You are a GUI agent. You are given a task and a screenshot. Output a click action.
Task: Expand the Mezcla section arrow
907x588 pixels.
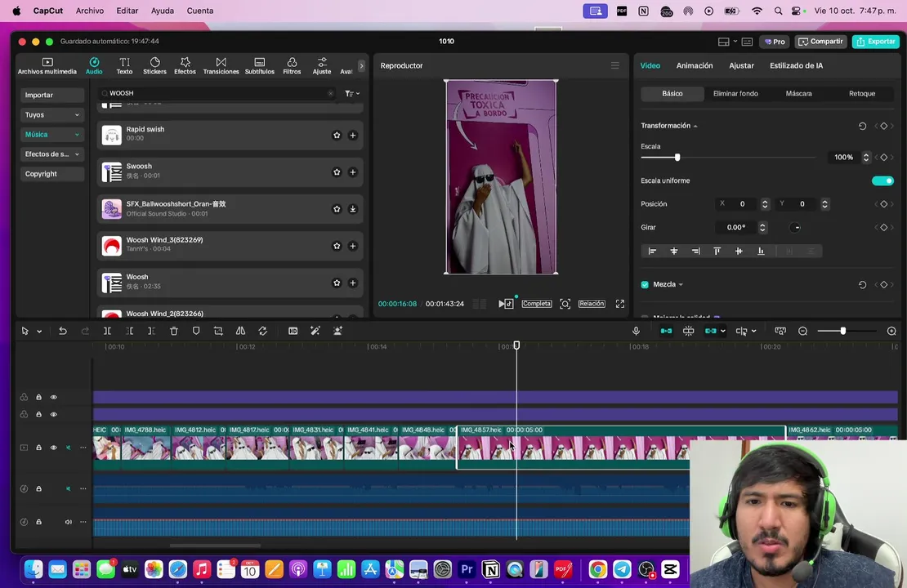pos(681,284)
